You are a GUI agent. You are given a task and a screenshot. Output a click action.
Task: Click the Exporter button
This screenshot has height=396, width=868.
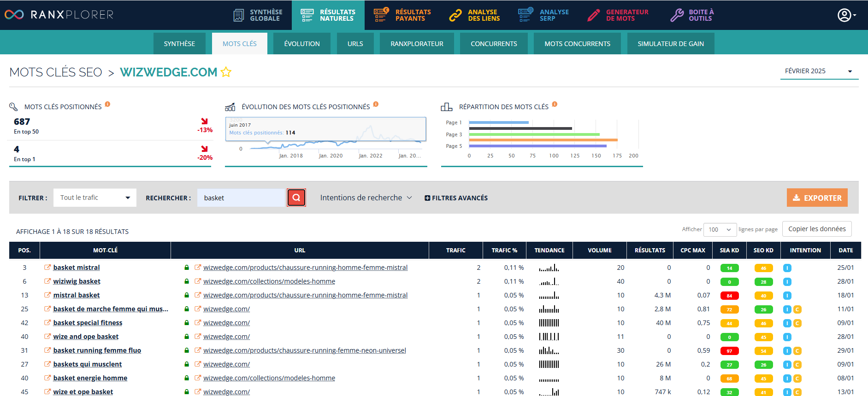(x=817, y=198)
